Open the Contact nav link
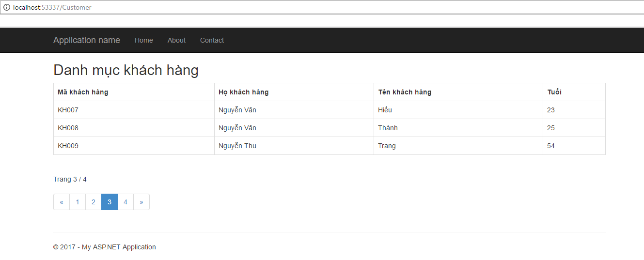This screenshot has height=260, width=644. 212,40
